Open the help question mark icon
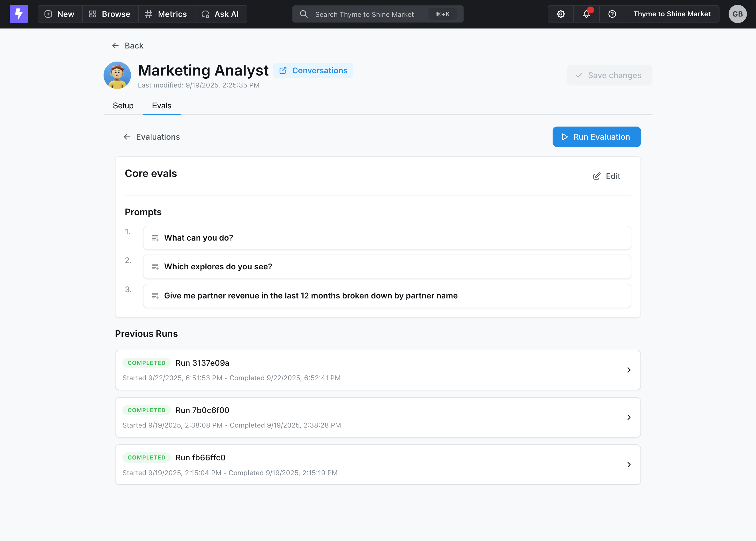 point(612,14)
